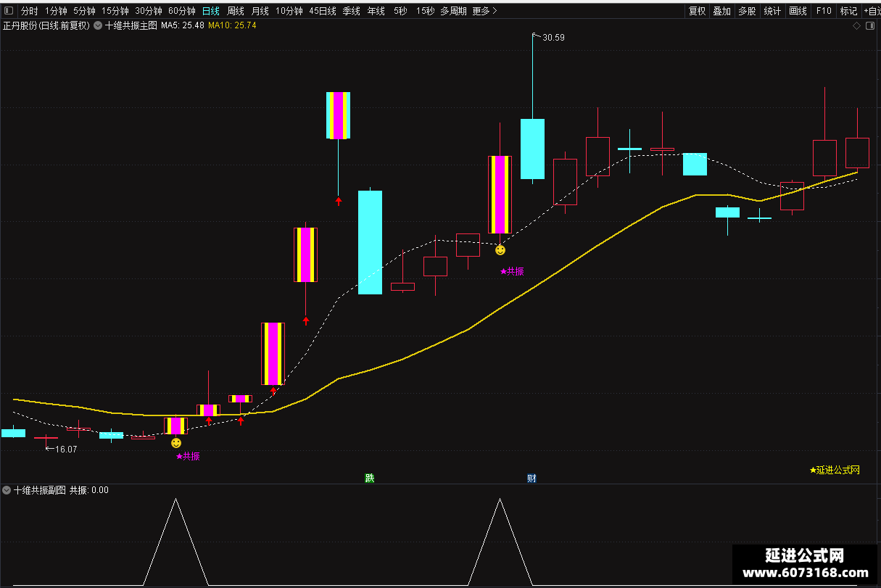The image size is (881, 588).
Task: Open F10 company info
Action: [824, 11]
